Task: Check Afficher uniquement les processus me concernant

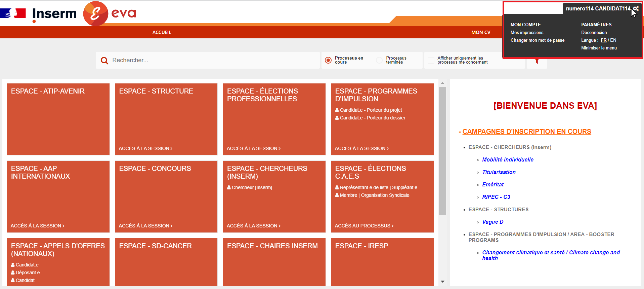Action: pyautogui.click(x=431, y=60)
